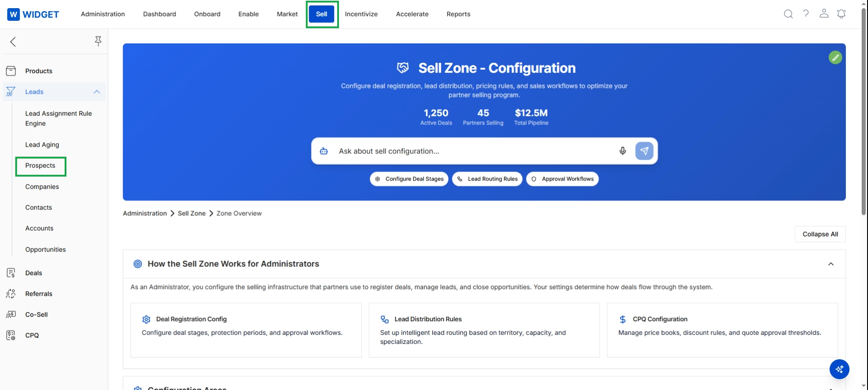
Task: Open the Administration menu
Action: point(103,14)
